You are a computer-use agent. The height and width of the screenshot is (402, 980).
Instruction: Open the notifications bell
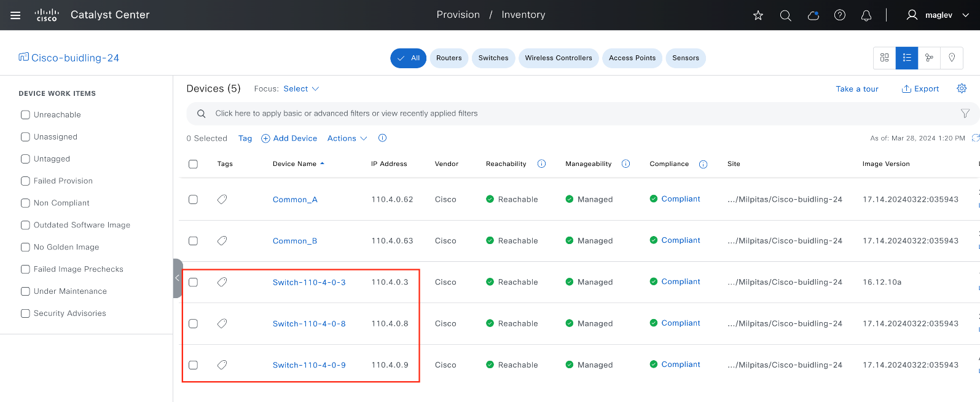pyautogui.click(x=866, y=15)
